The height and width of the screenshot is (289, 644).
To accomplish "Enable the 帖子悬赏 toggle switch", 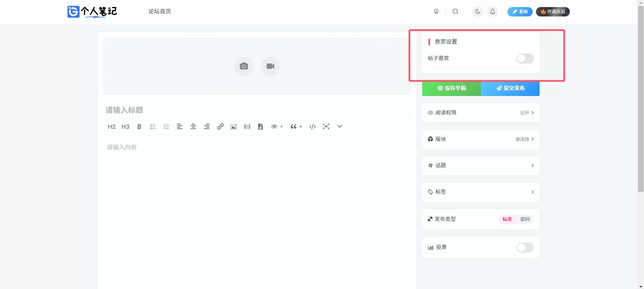I will [x=525, y=58].
